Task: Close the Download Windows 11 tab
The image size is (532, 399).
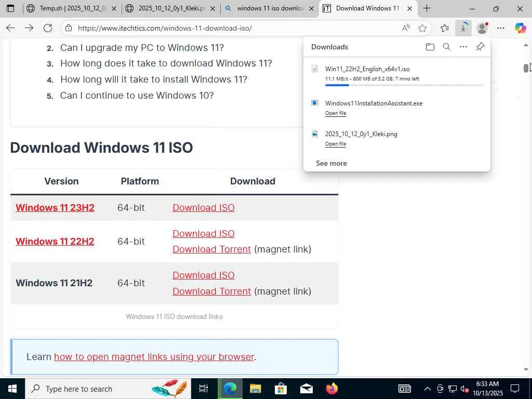Action: pos(409,9)
